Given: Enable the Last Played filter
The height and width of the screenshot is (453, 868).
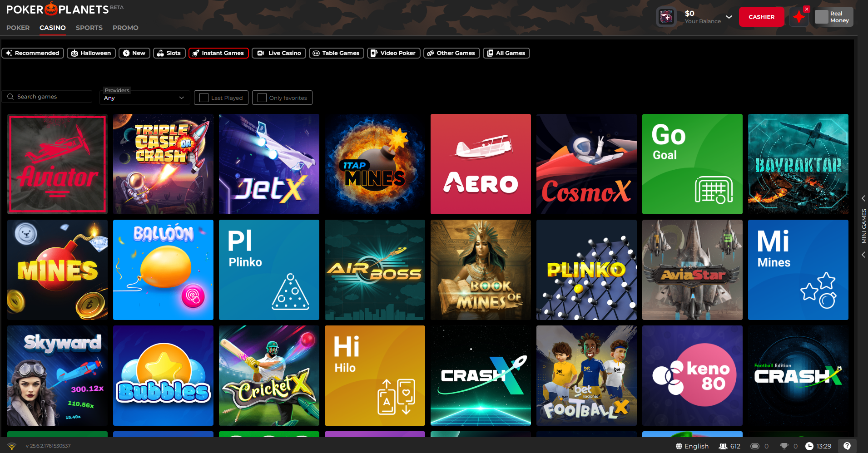Looking at the screenshot, I should coord(203,97).
